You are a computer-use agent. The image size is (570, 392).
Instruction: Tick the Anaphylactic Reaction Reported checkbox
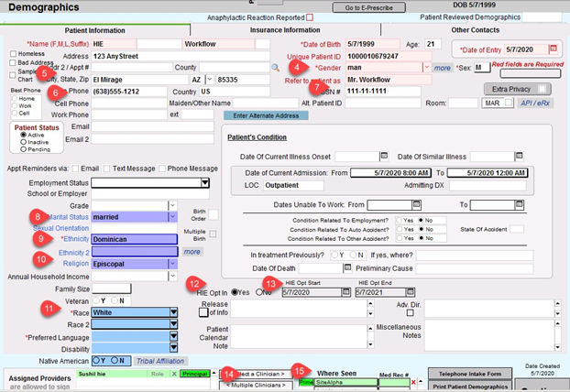(x=309, y=16)
